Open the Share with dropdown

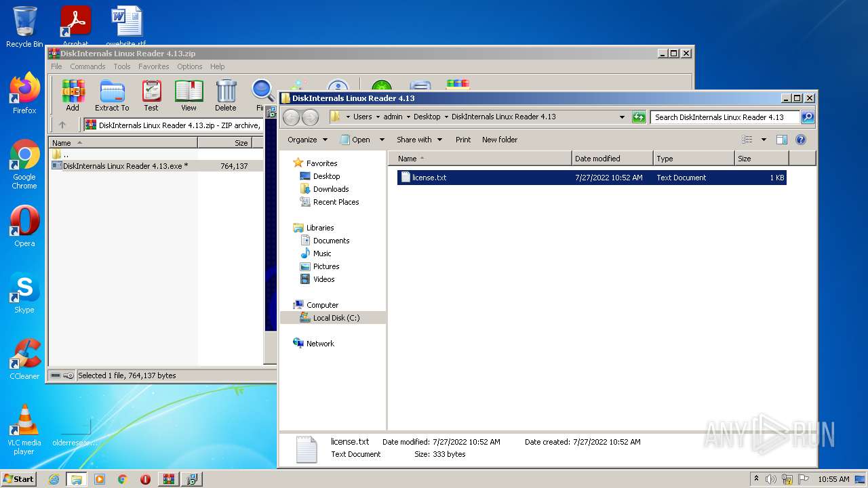(419, 140)
